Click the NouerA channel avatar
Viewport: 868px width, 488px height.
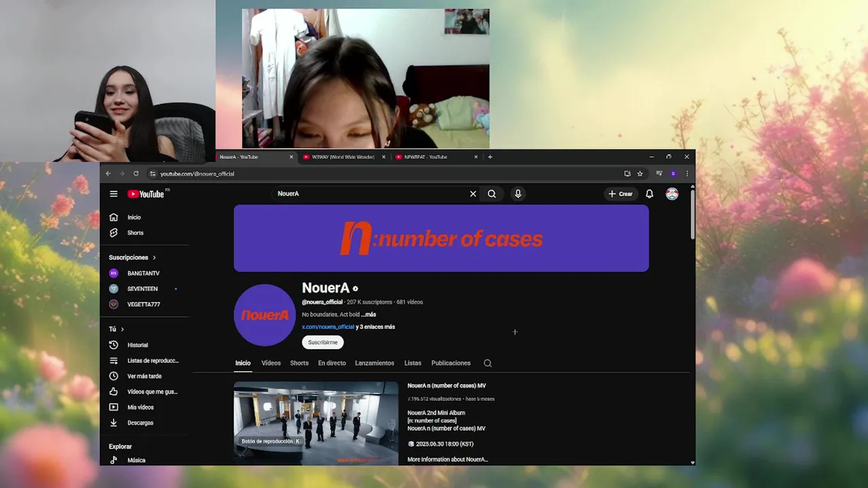[x=265, y=315]
